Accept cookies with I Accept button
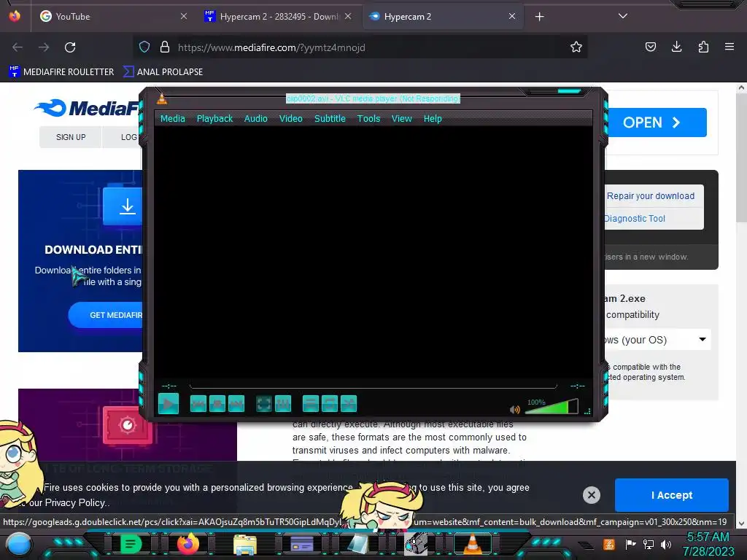Screen dimensions: 747x560 click(672, 495)
